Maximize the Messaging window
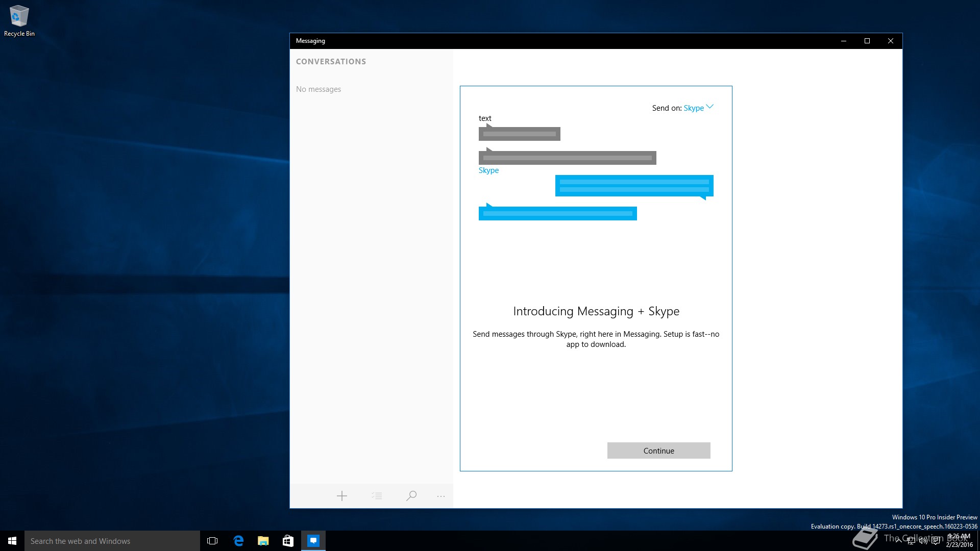Screen dimensions: 980x551 point(867,41)
